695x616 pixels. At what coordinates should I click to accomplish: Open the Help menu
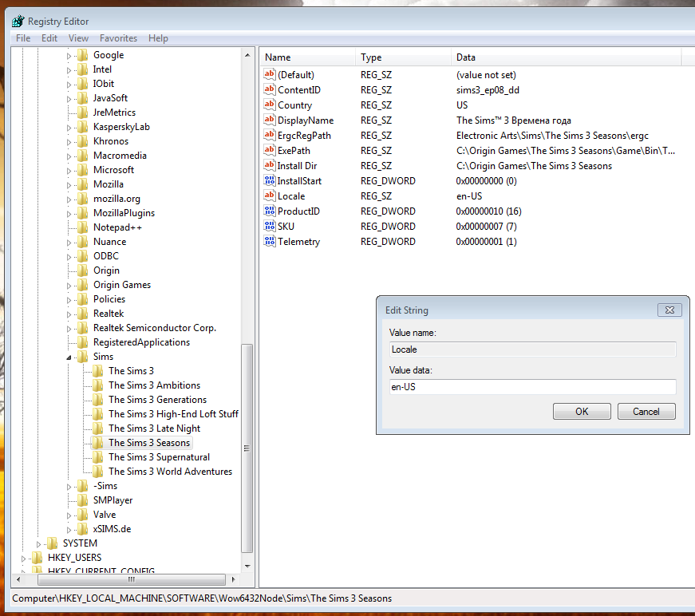[x=158, y=38]
